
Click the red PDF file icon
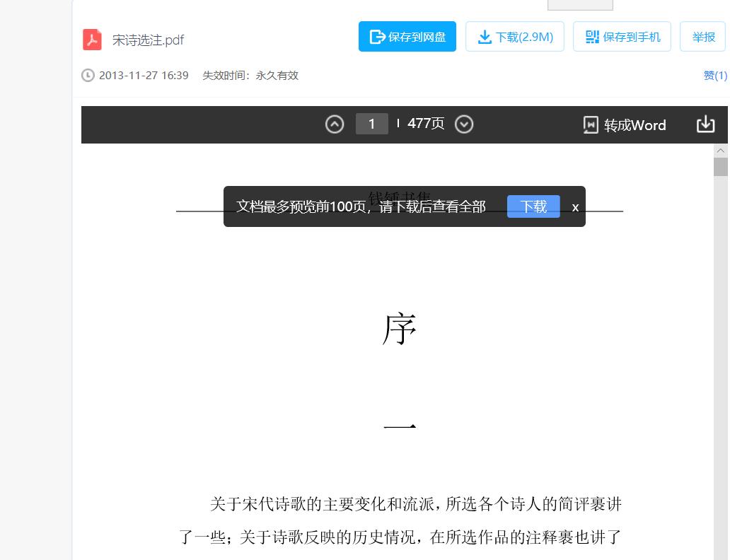click(x=91, y=40)
